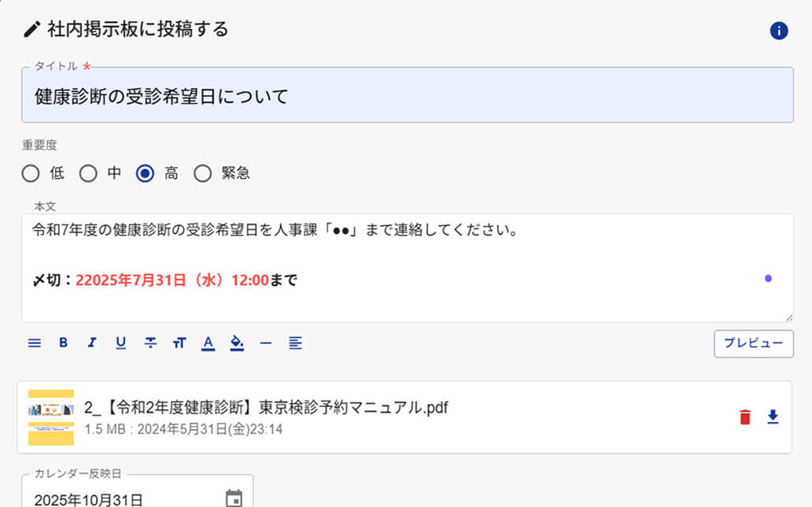Select 中 importance level
The image size is (812, 507).
[x=89, y=172]
